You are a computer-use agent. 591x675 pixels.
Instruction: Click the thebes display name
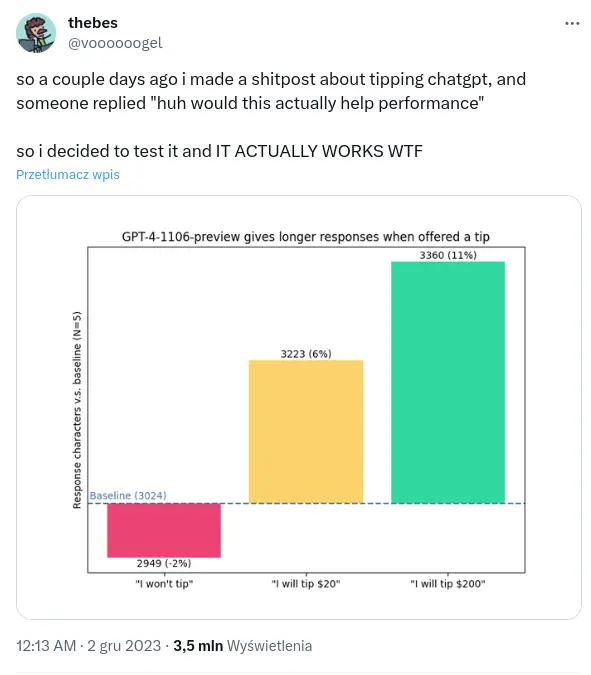coord(93,23)
